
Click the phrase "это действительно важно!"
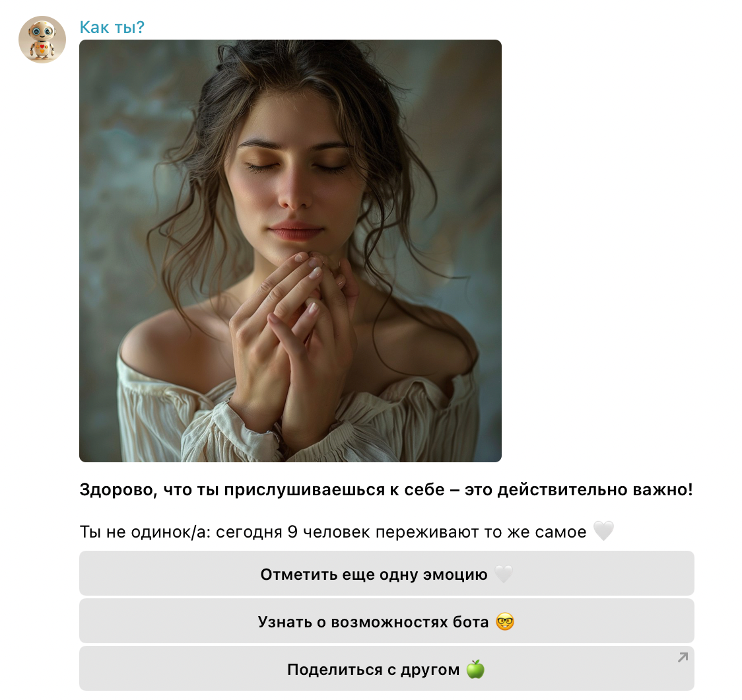click(579, 490)
